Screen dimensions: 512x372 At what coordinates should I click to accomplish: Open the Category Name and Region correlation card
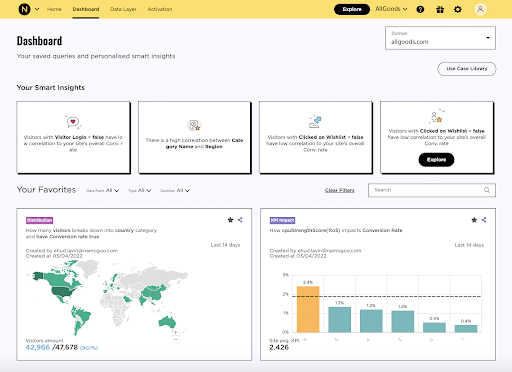coord(194,137)
